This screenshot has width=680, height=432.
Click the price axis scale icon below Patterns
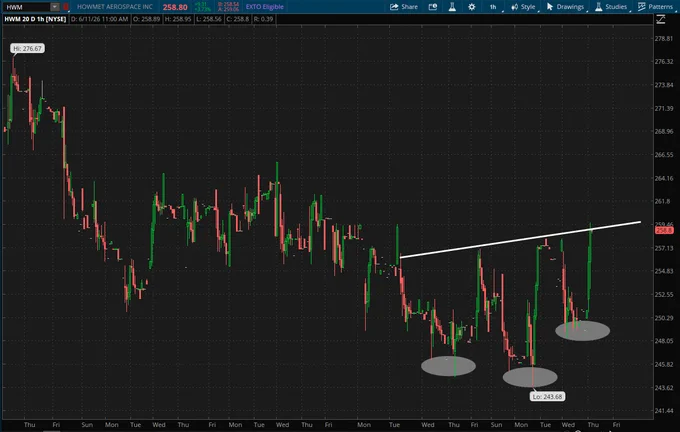660,20
